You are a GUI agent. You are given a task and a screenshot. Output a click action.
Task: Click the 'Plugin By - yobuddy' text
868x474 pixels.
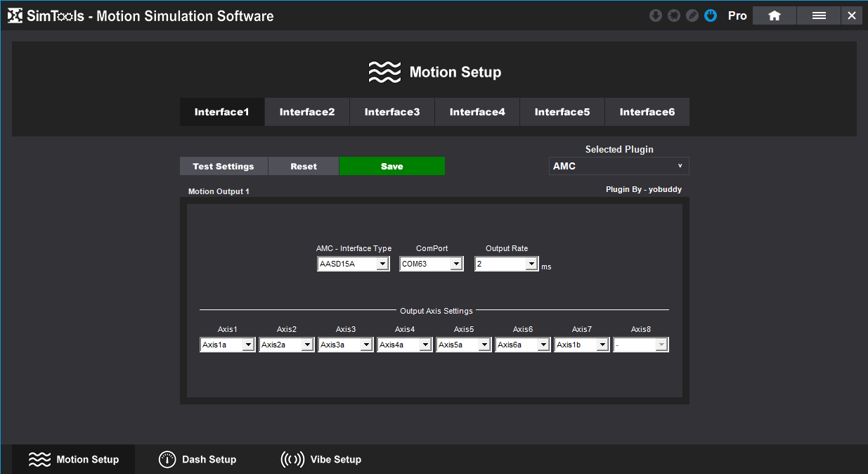[x=644, y=189]
